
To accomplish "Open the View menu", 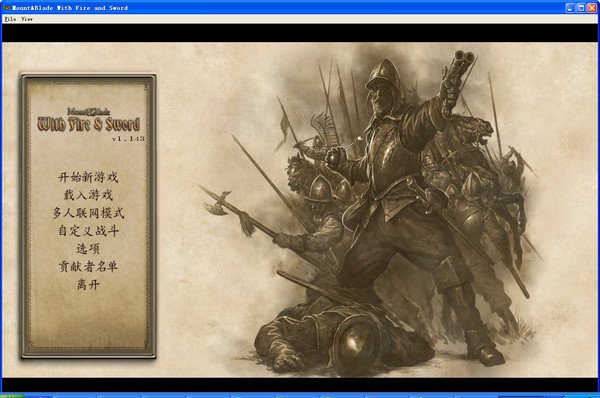I will (27, 19).
